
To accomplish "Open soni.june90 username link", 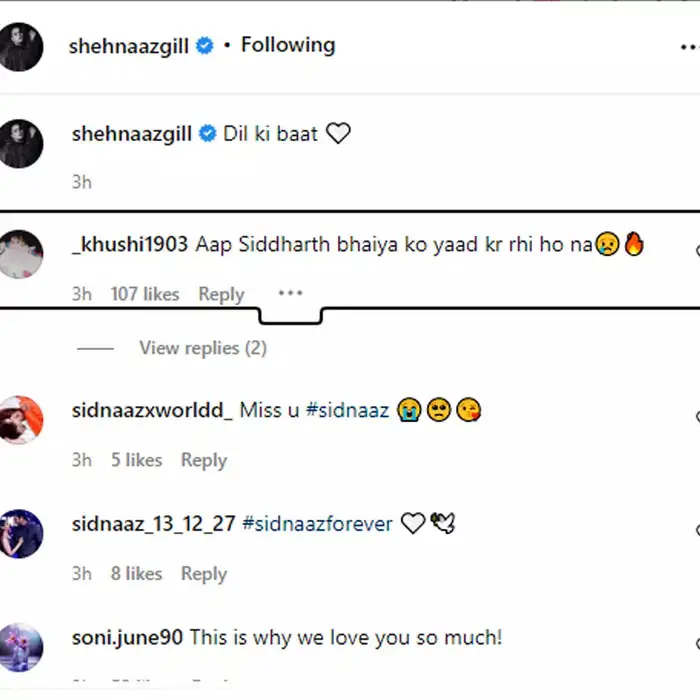I will point(127,638).
